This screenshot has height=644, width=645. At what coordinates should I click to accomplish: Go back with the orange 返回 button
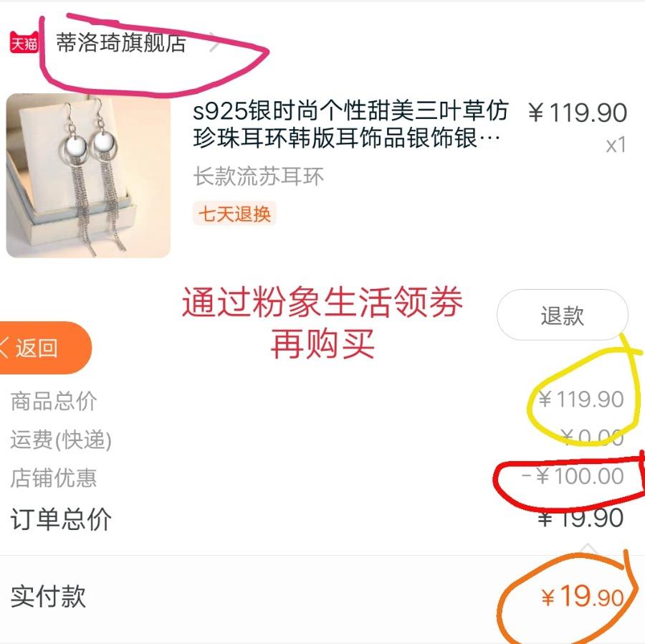43,348
